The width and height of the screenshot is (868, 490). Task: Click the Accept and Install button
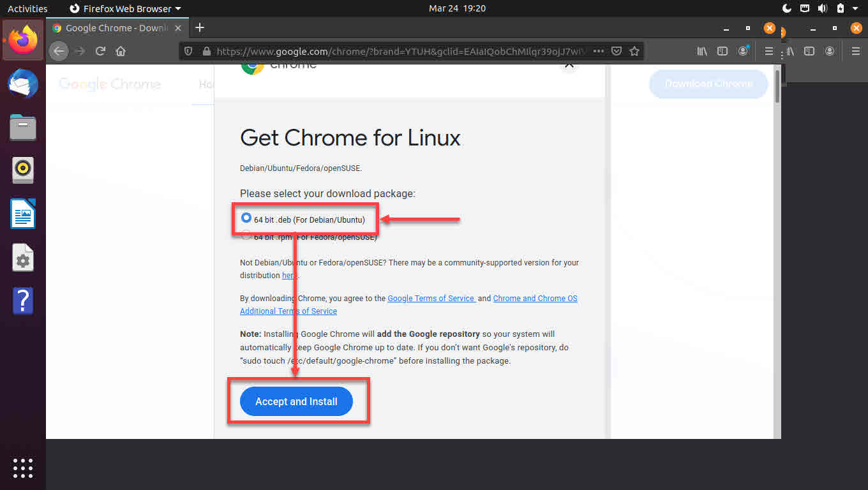pos(296,401)
